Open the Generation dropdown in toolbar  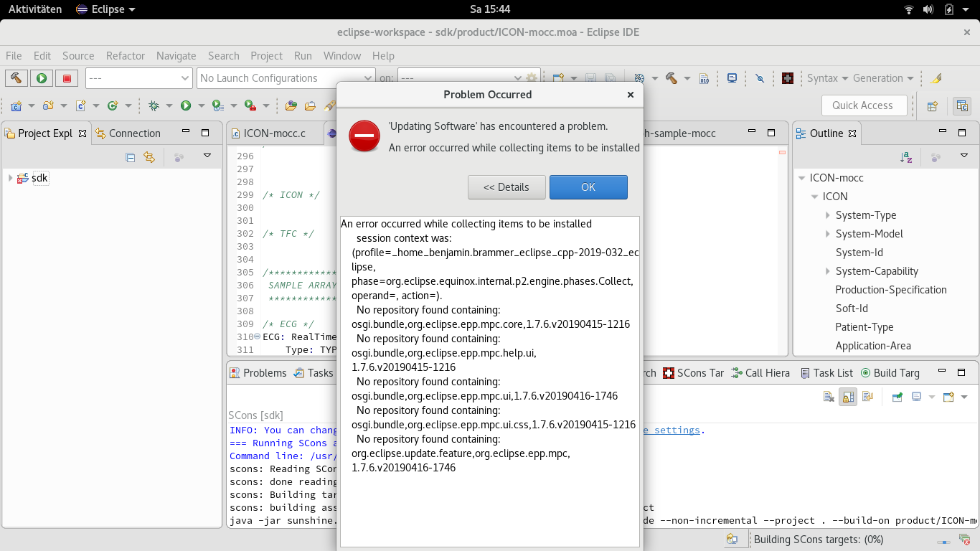click(883, 78)
